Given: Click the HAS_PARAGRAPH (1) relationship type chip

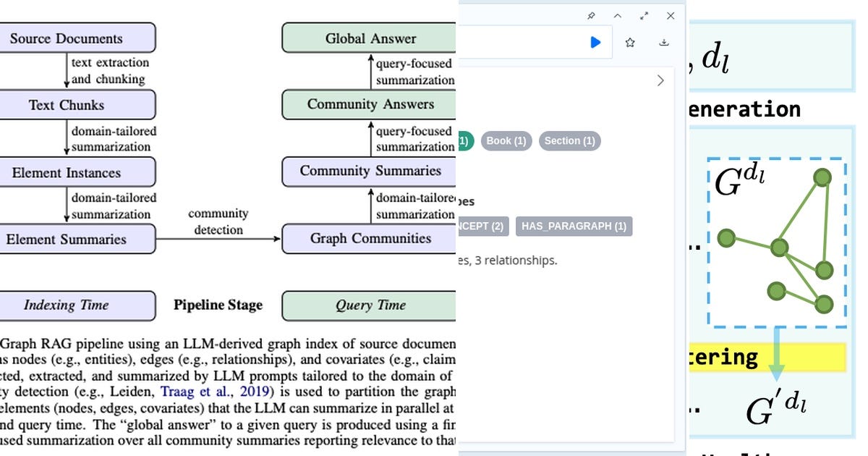Looking at the screenshot, I should (x=572, y=226).
